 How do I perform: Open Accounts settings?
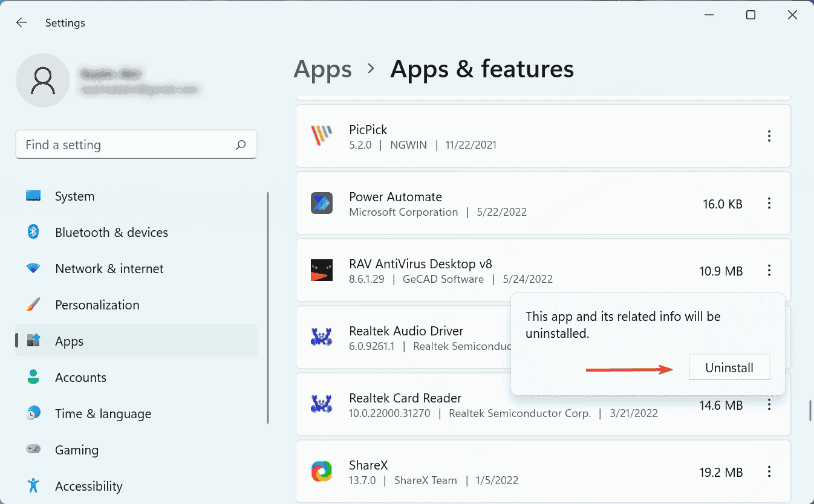click(x=136, y=378)
